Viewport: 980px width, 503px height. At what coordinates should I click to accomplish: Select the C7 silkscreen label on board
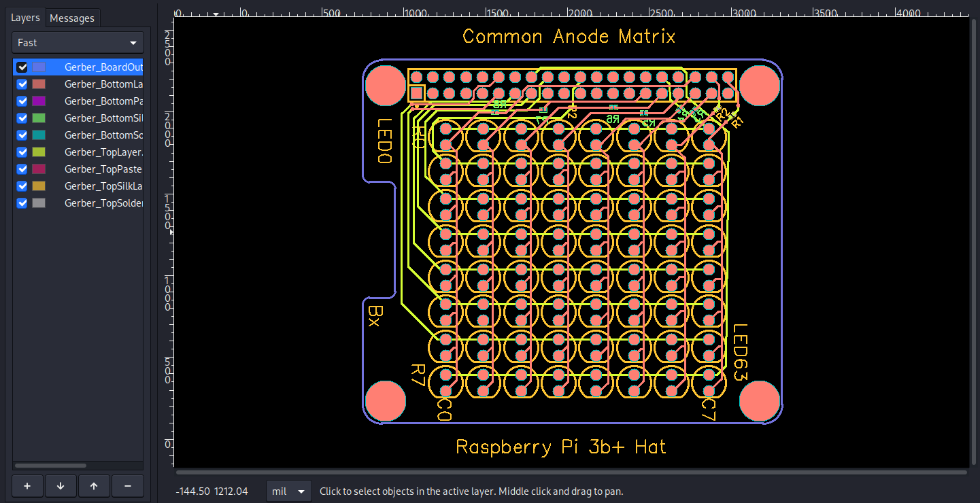(x=708, y=409)
